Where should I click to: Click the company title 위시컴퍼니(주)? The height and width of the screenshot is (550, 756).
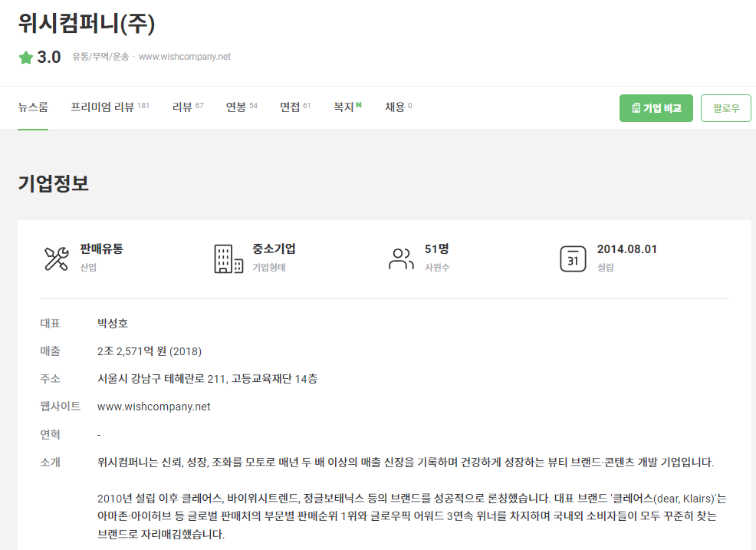87,24
